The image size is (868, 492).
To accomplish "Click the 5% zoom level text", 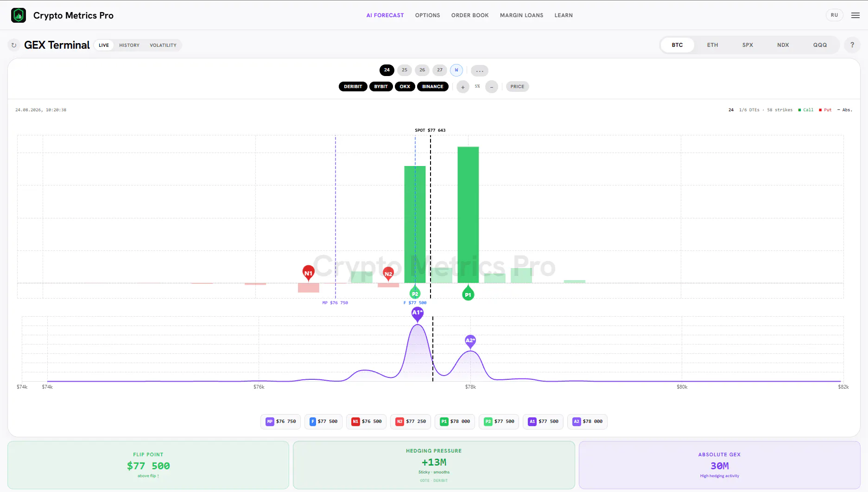I will (x=477, y=86).
